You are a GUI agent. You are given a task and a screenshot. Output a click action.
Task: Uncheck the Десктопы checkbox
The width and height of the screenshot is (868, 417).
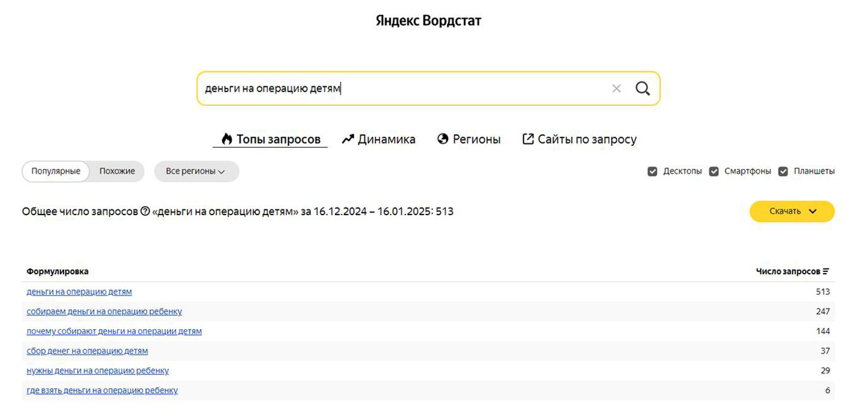coord(653,171)
